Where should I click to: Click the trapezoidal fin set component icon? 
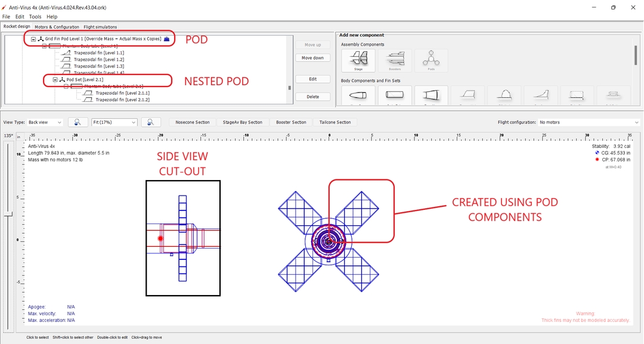tap(467, 95)
